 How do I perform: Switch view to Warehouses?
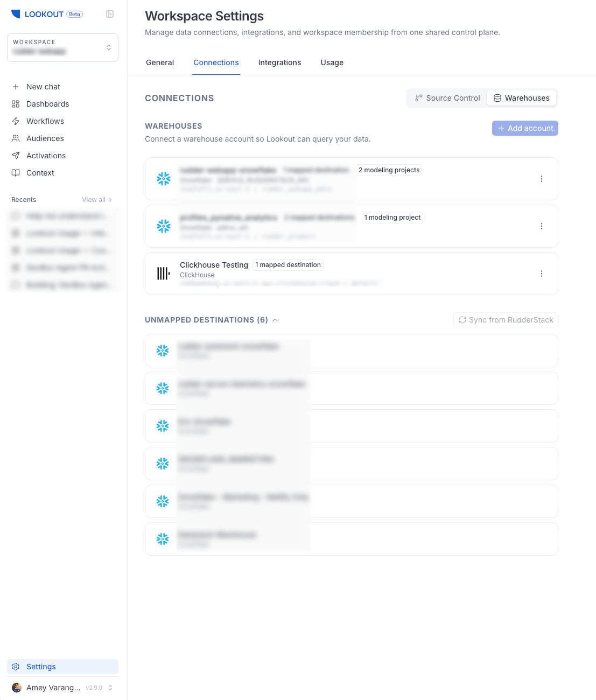tap(522, 98)
